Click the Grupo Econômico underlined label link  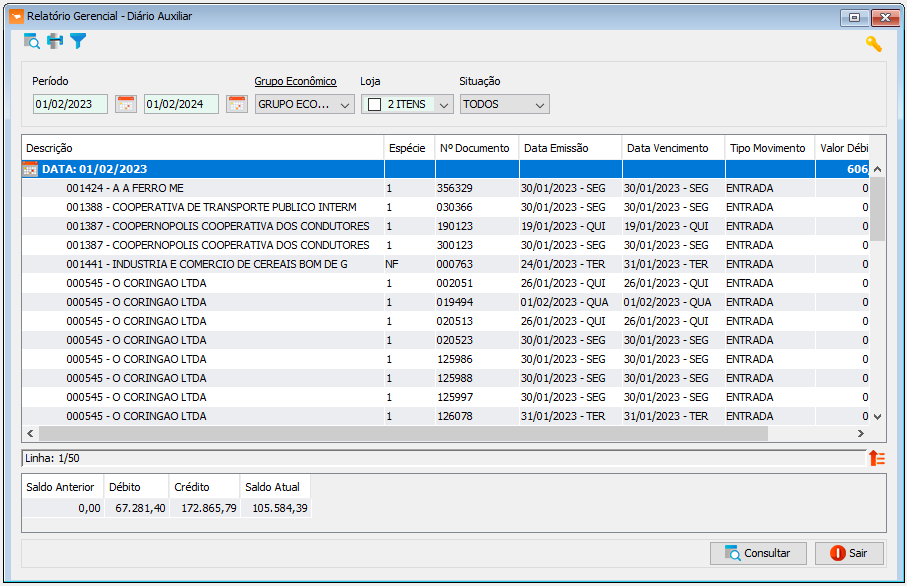296,81
